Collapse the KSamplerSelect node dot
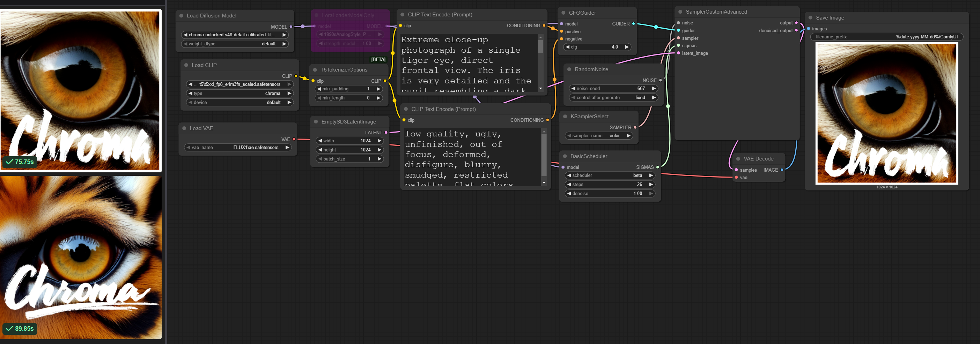 pos(565,116)
